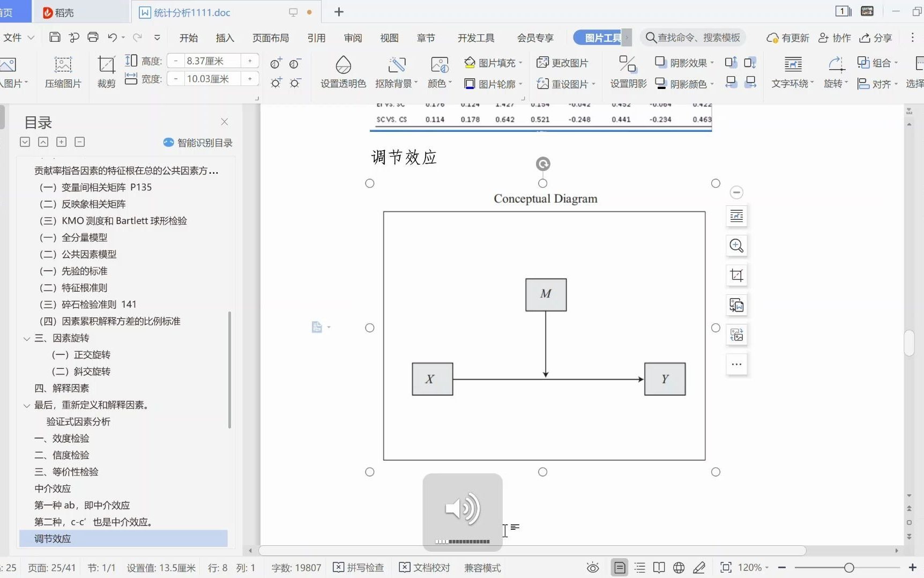Click the height (高度) input field
Screen dimensions: 924x578
[212, 61]
